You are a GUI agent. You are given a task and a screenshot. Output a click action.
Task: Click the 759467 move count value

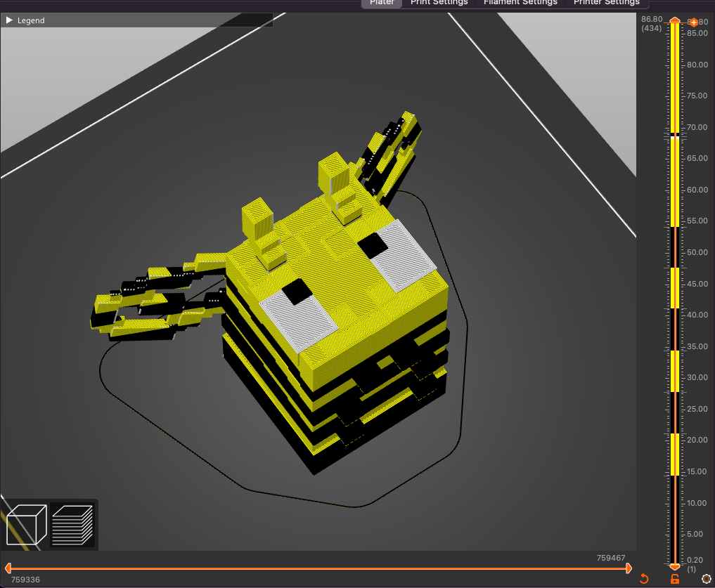(x=611, y=558)
